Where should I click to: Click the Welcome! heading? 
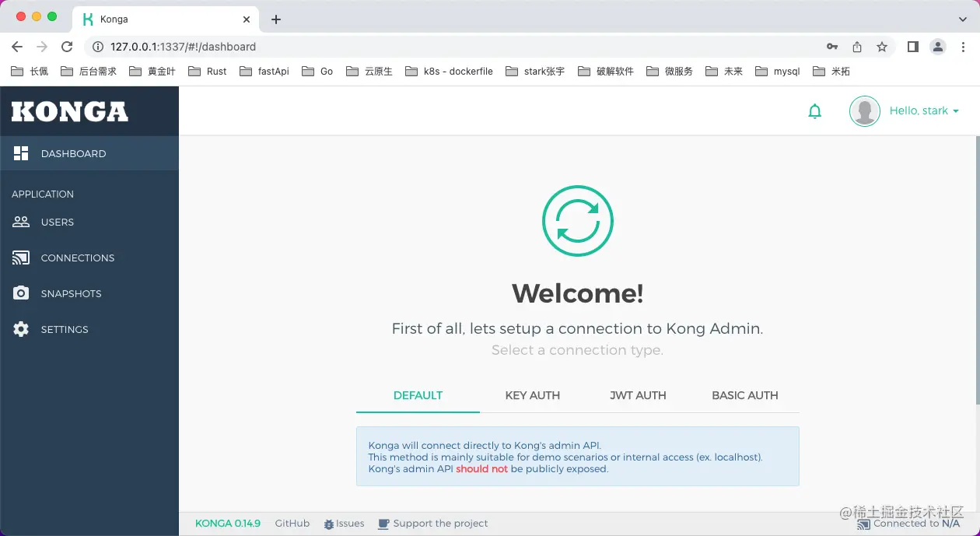click(578, 293)
